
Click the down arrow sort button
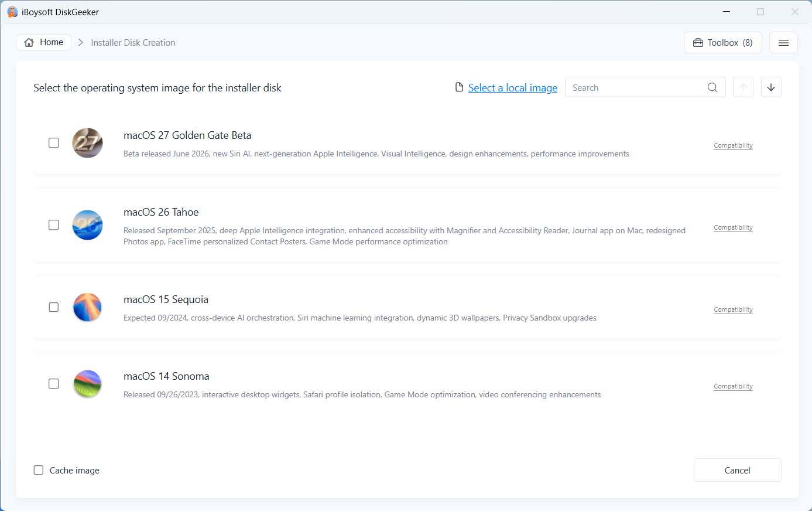pyautogui.click(x=771, y=87)
